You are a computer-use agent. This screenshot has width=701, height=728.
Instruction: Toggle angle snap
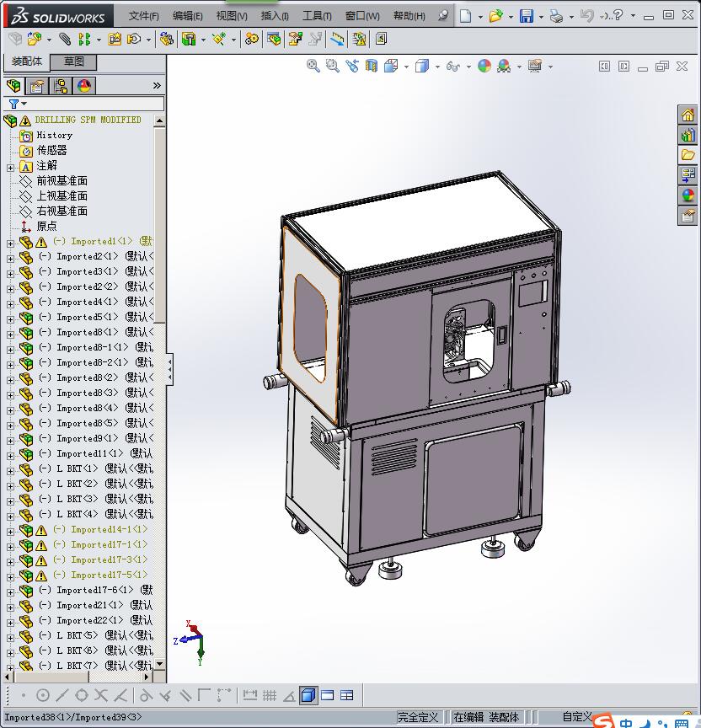click(289, 695)
